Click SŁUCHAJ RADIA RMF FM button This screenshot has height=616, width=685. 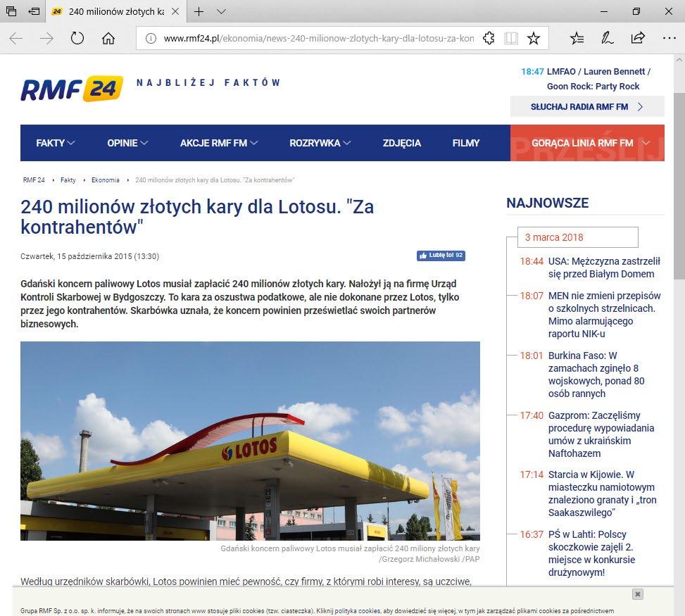point(587,106)
